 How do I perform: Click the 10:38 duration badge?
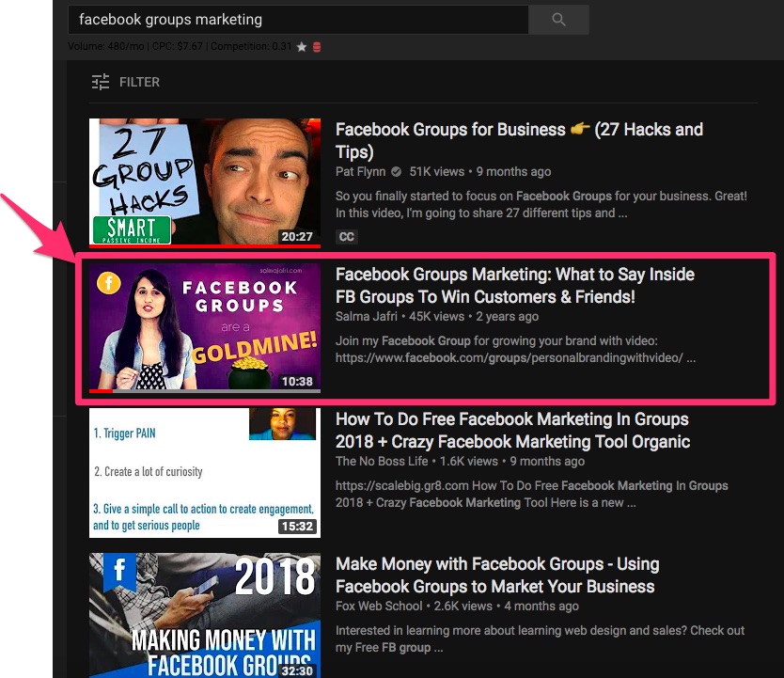(297, 382)
